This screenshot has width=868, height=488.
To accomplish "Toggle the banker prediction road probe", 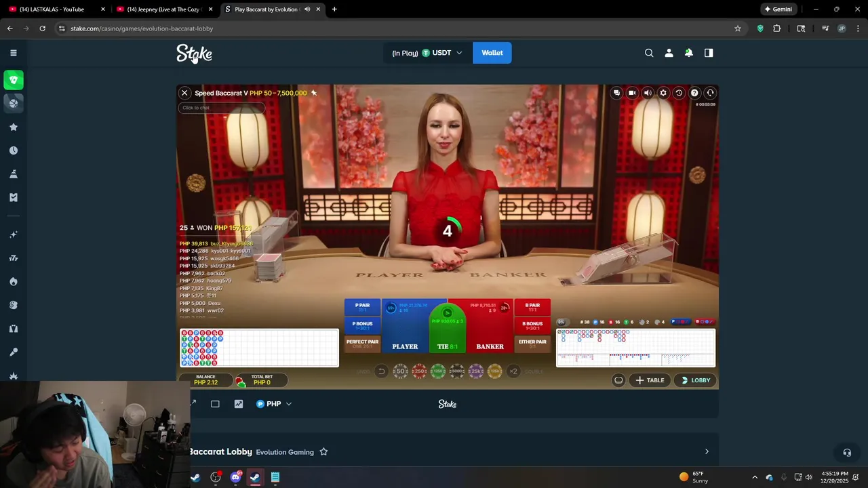I will (x=704, y=321).
